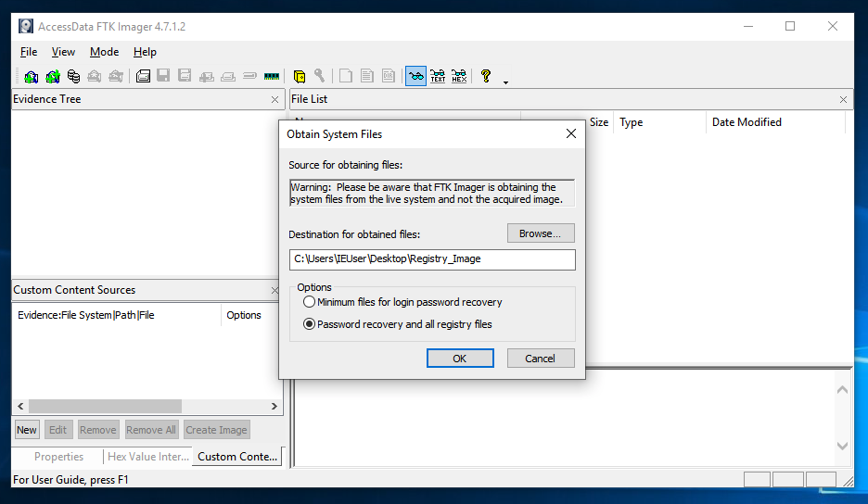Click the Detect EFS Encryption key icon
Image resolution: width=868 pixels, height=504 pixels.
[319, 76]
